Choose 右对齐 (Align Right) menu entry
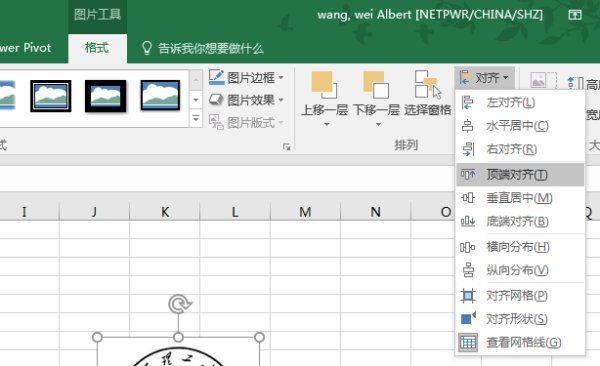The height and width of the screenshot is (366, 600). pyautogui.click(x=520, y=149)
